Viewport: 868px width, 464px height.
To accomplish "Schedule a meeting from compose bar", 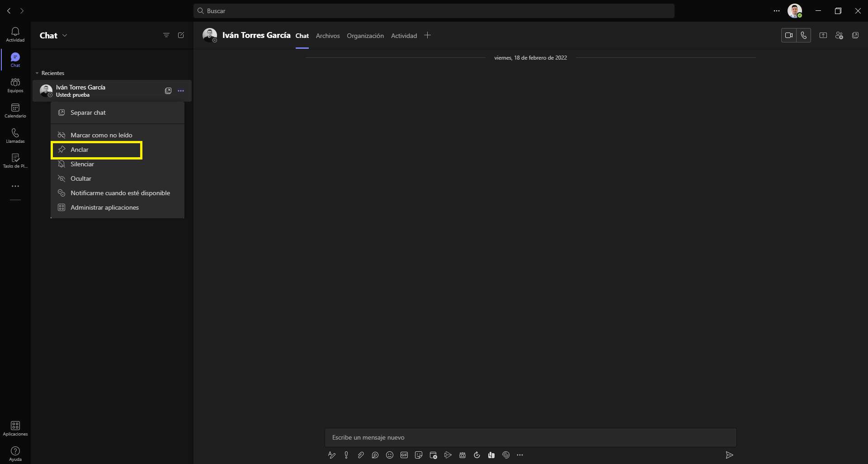I will 433,455.
